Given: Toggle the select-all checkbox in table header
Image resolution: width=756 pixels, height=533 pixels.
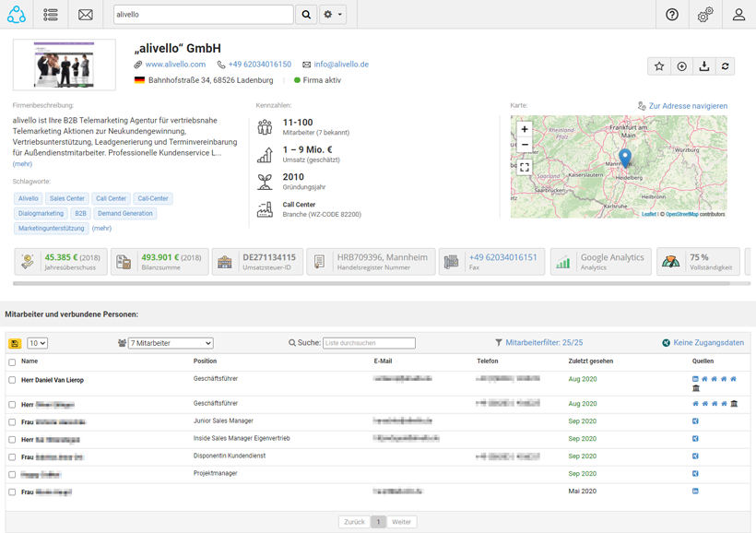Looking at the screenshot, I should tap(12, 362).
